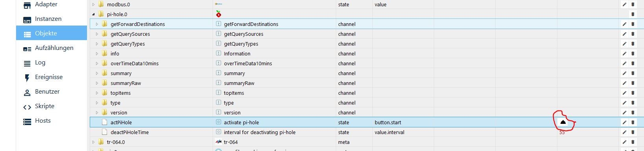Open edit pencil for deactPiHoleTime row

[624, 132]
